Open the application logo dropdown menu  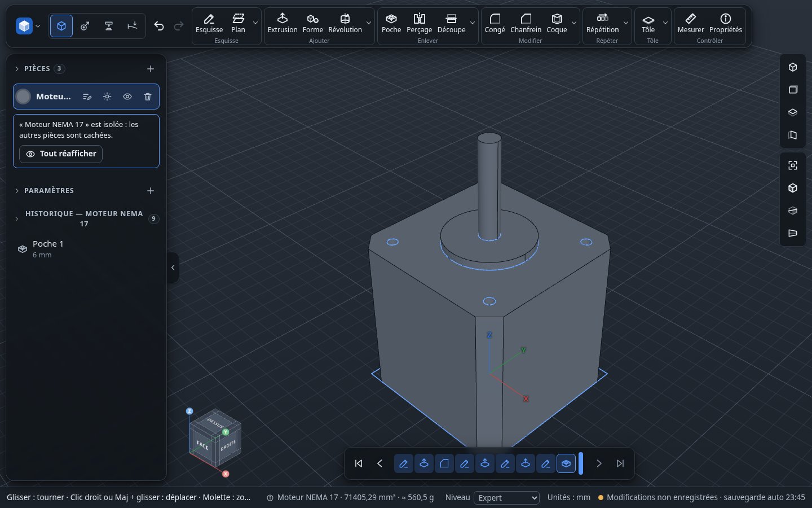click(29, 26)
